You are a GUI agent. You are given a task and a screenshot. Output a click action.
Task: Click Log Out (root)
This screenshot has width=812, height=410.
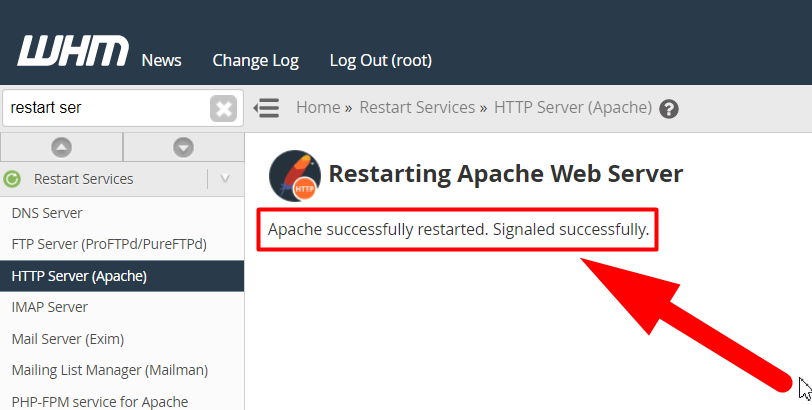(381, 61)
